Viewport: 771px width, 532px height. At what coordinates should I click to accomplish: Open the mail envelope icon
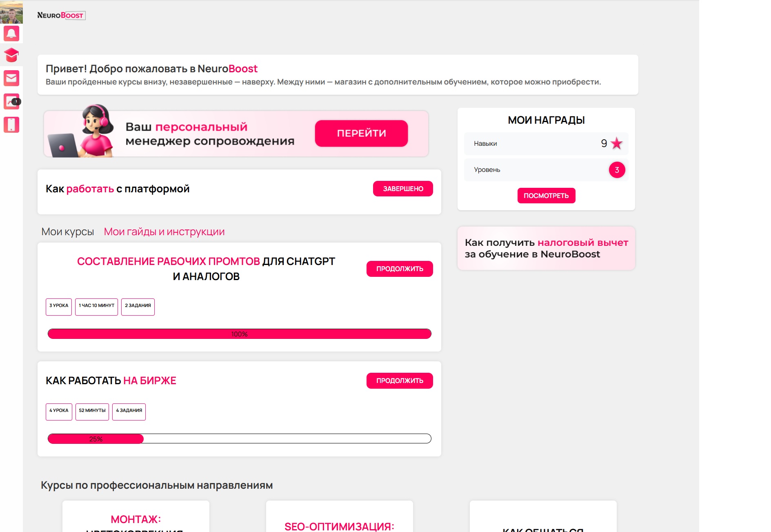pos(11,78)
